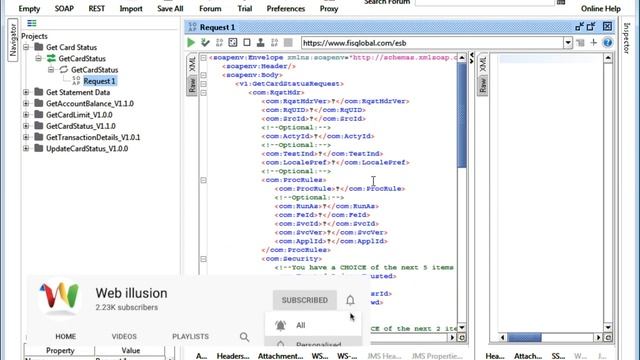Collapse the GetCardStatus interface node
The width and height of the screenshot is (640, 360).
tap(38, 58)
